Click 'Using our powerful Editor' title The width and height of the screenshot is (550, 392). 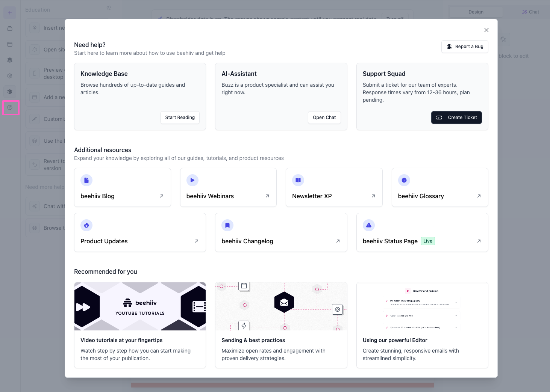tap(395, 340)
